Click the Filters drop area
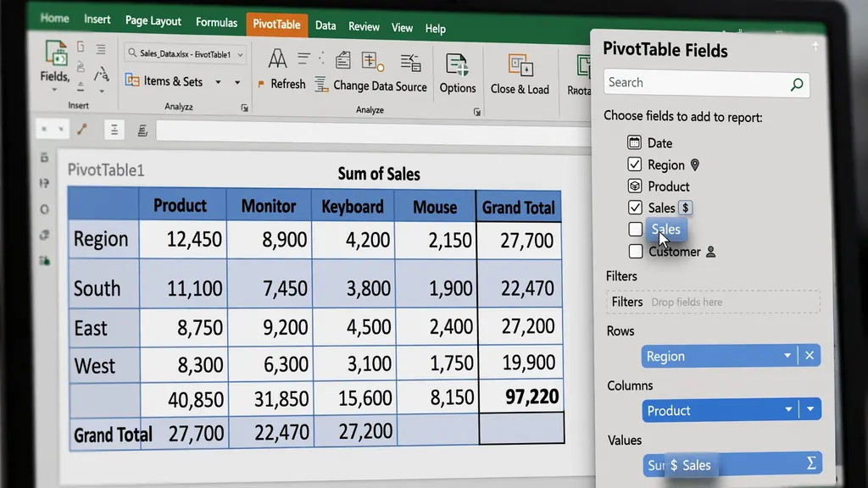868x488 pixels. click(x=713, y=302)
